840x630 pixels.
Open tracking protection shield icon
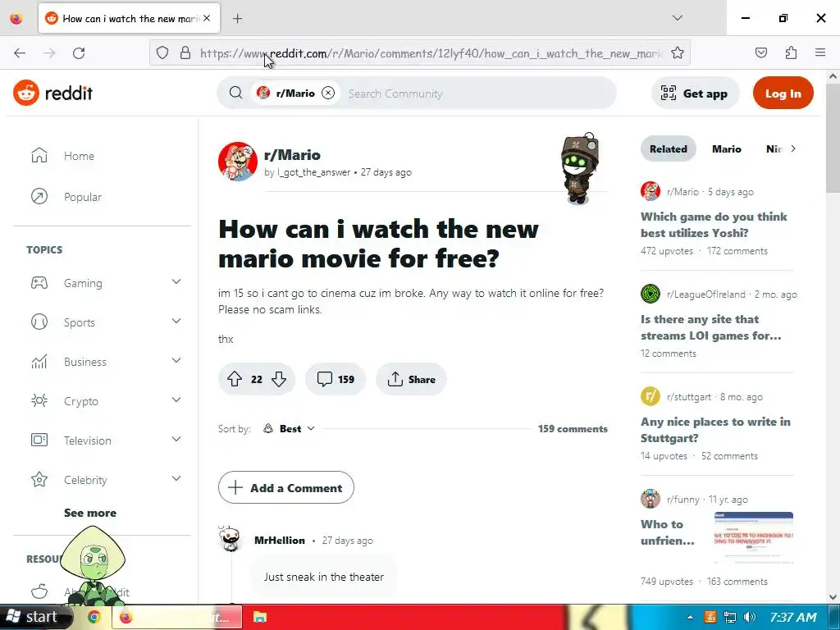(162, 53)
